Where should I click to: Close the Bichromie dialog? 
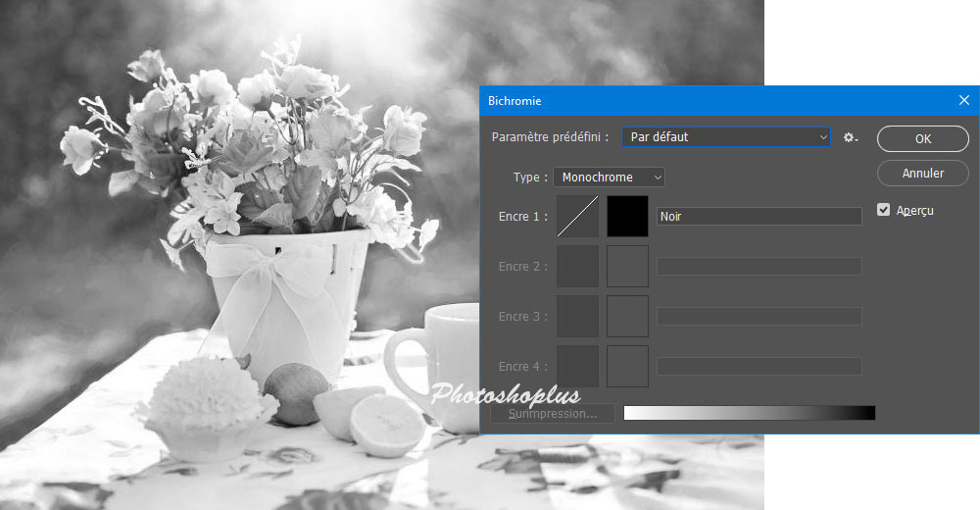coord(963,100)
